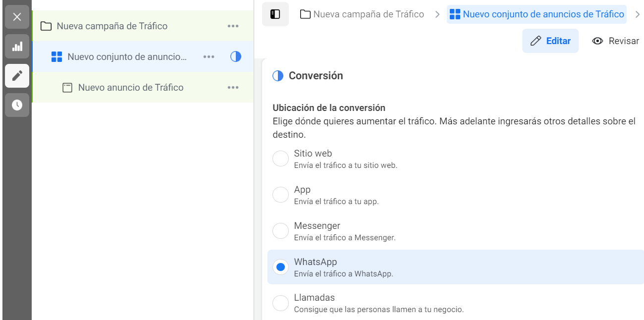Select the Sitio web radio button
Screen dimensions: 644x320
click(x=280, y=159)
